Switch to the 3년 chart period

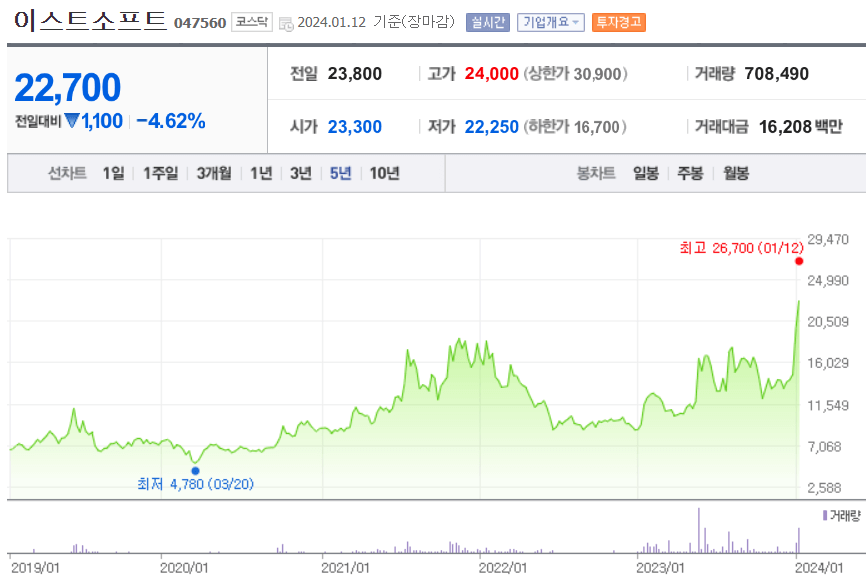coord(301,173)
